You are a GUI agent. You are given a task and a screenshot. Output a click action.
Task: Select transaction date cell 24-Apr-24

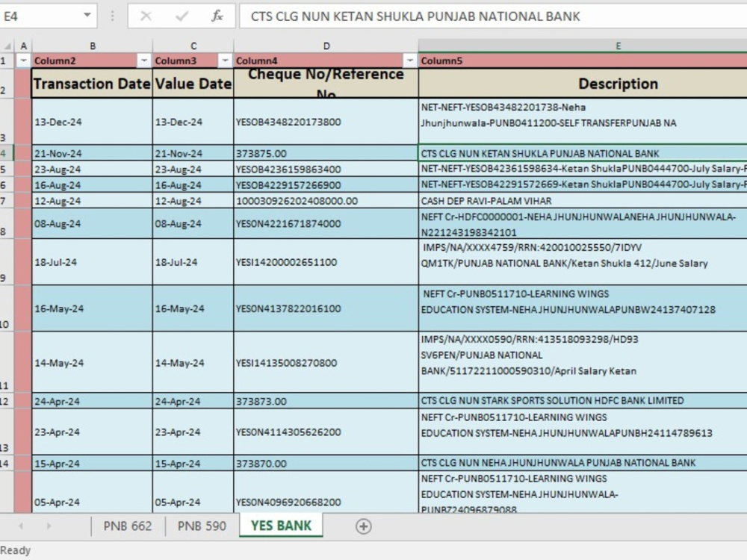92,401
